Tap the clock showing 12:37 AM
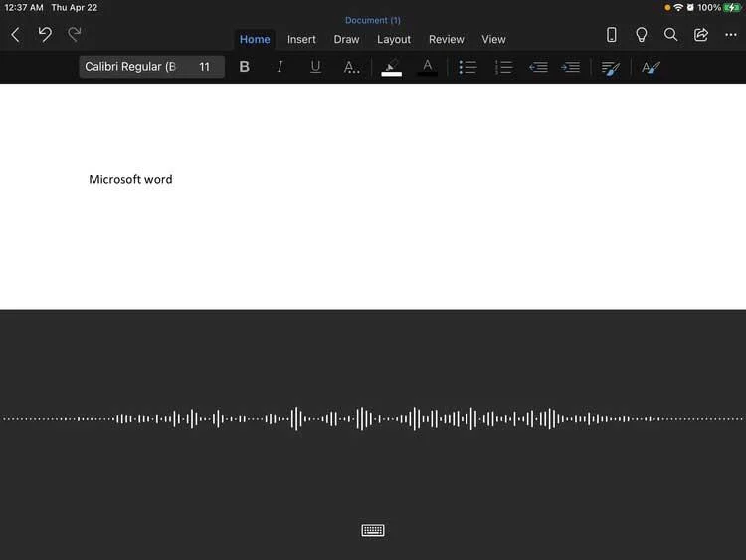Viewport: 746px width, 560px height. point(24,8)
